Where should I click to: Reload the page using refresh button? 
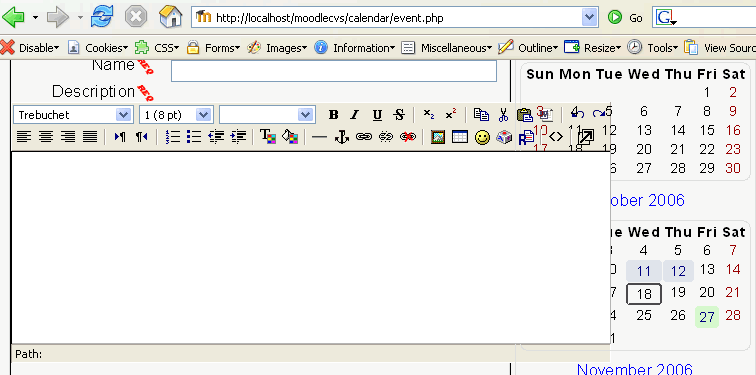coord(102,17)
